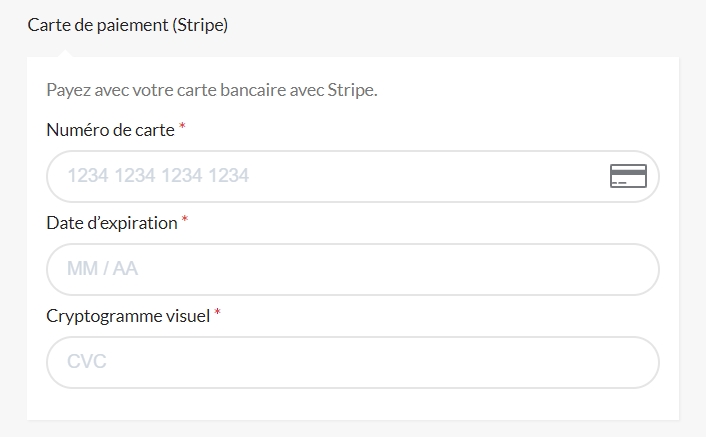Screen dimensions: 706x437
Task: Click the credit card icon in number field
Action: pyautogui.click(x=628, y=176)
